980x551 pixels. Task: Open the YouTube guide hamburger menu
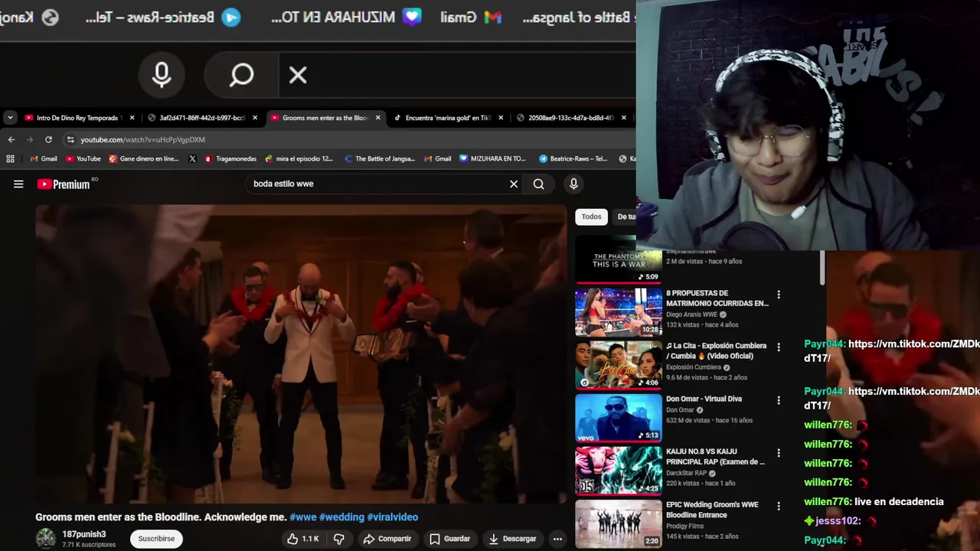tap(18, 184)
